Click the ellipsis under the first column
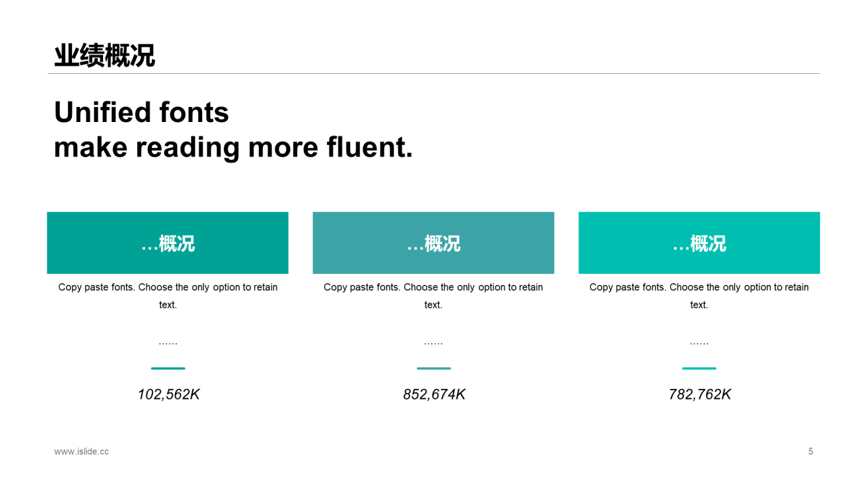The height and width of the screenshot is (488, 868). click(167, 344)
